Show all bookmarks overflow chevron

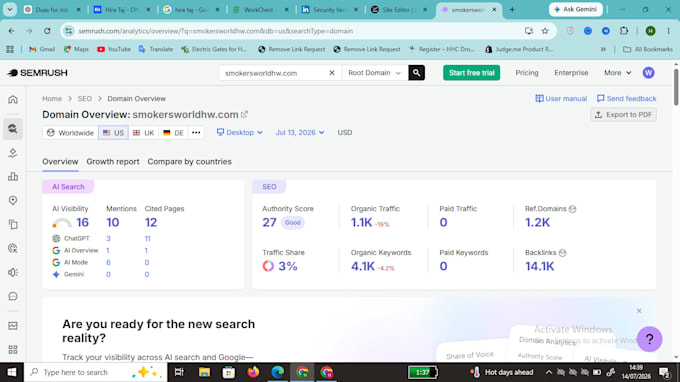[603, 49]
